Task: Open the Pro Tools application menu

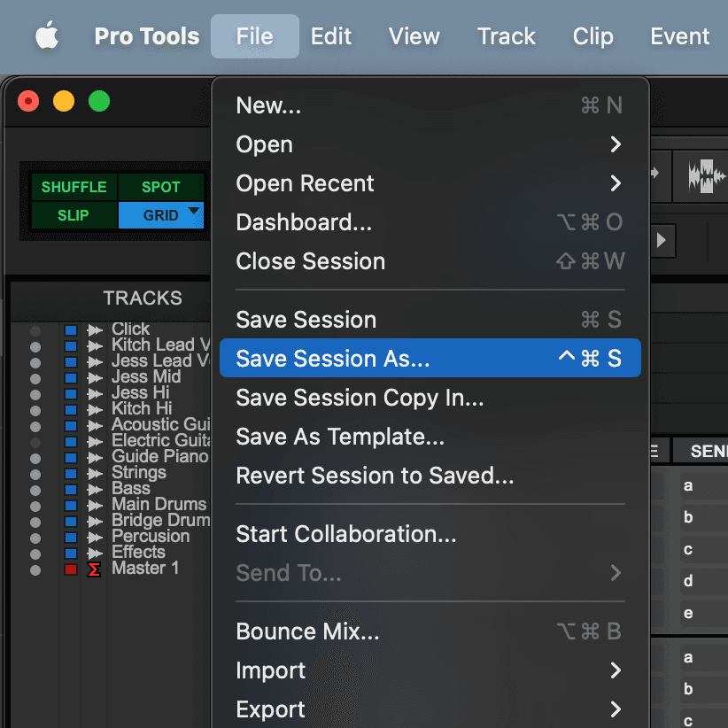Action: click(x=147, y=36)
